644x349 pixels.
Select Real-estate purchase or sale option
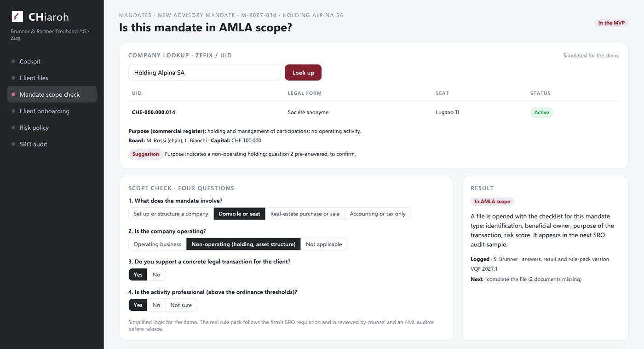(305, 214)
